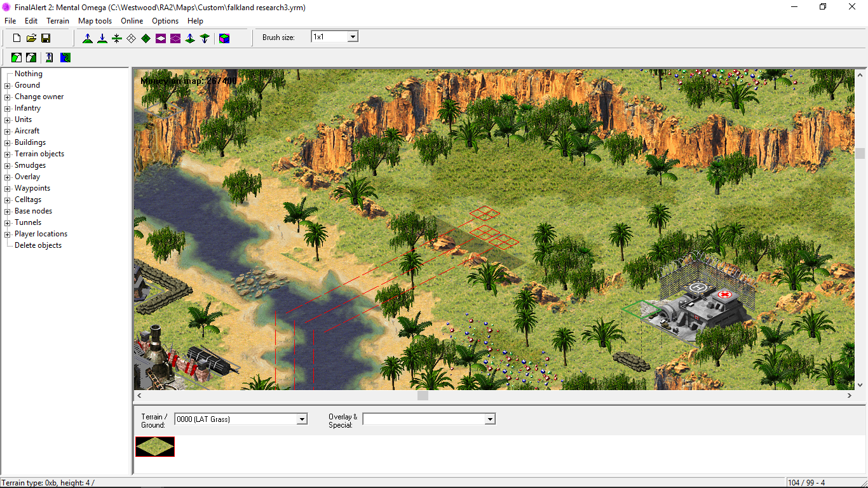Click the purple icon with solid white diamond

tap(161, 38)
